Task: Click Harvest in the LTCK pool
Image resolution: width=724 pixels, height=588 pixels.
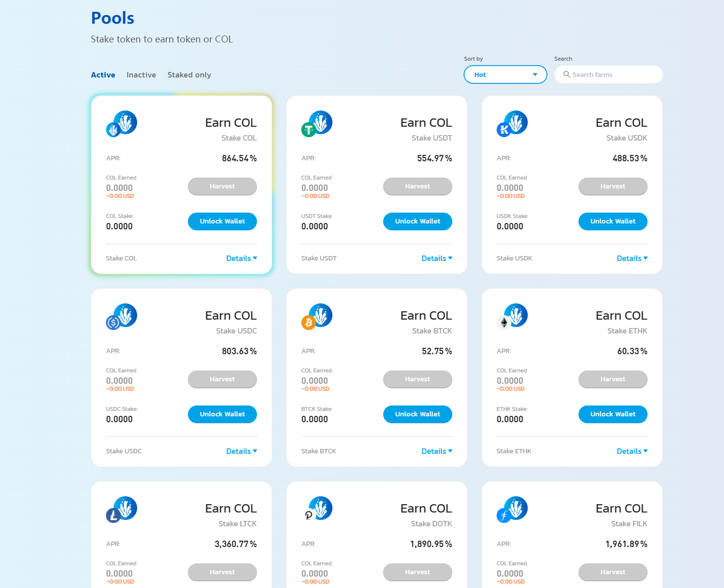Action: pyautogui.click(x=222, y=572)
